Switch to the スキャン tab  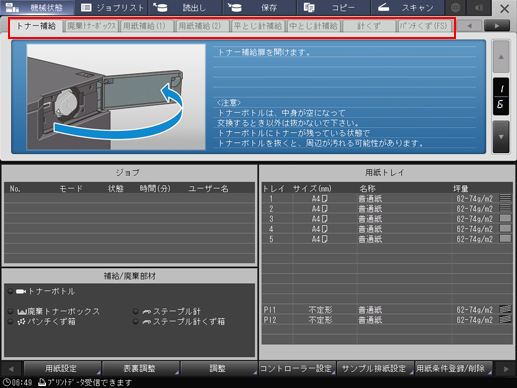[407, 7]
